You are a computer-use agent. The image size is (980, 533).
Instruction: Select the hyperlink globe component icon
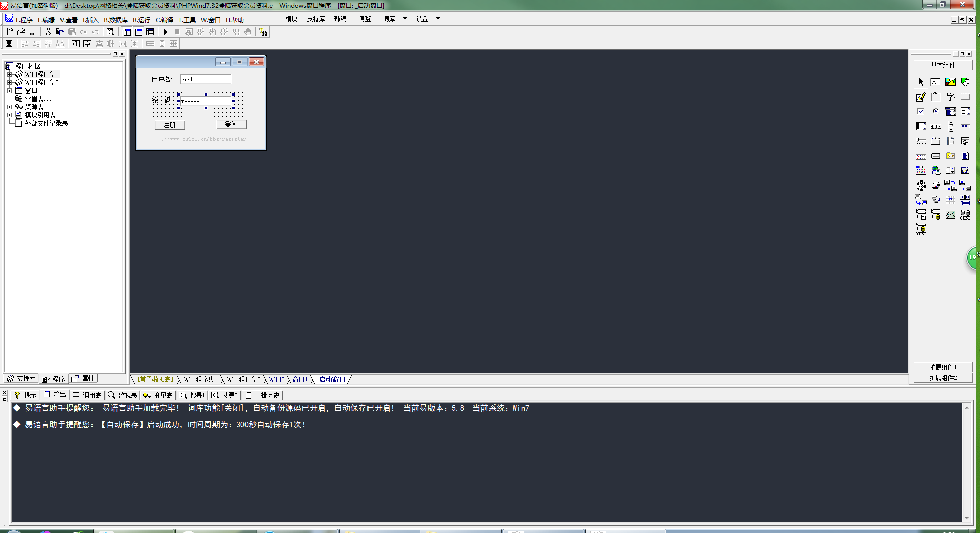pos(935,170)
